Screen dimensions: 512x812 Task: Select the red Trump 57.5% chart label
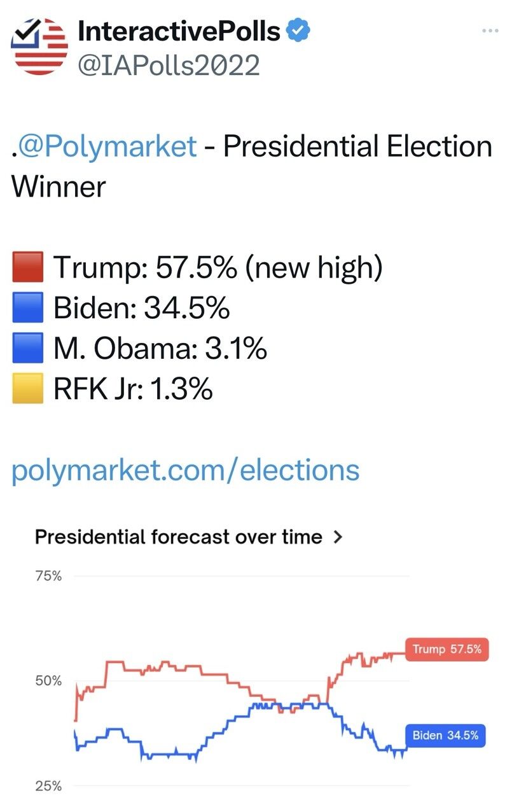pyautogui.click(x=446, y=650)
